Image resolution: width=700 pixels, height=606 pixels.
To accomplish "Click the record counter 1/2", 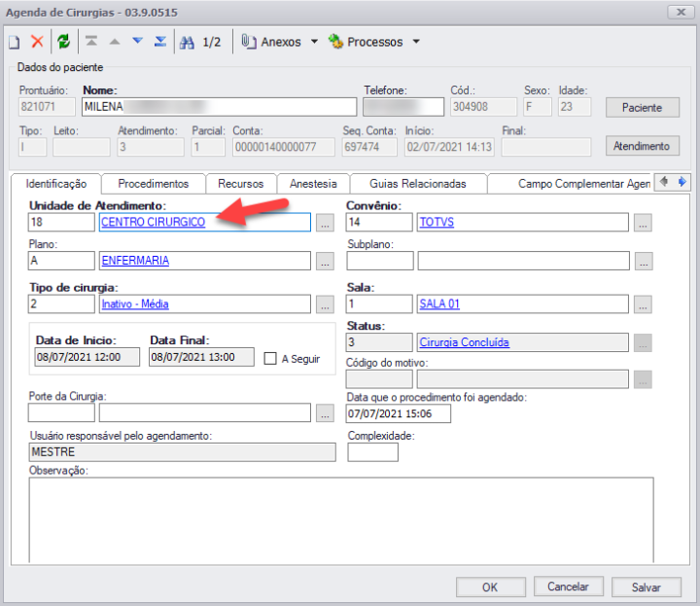I will (x=212, y=43).
